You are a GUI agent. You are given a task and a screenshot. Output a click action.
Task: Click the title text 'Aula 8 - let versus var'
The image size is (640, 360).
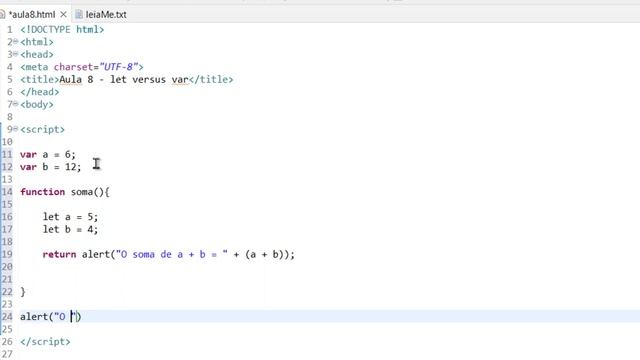coord(124,79)
